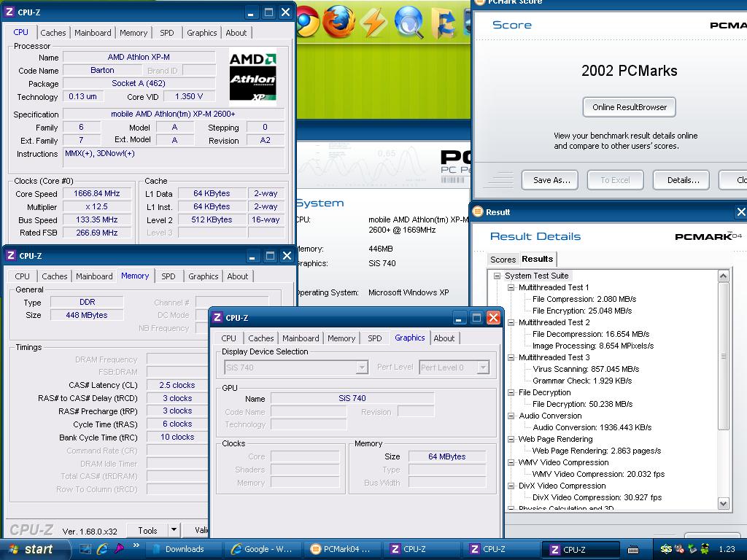This screenshot has width=747, height=560.
Task: Open the SiS 740 display device dropdown
Action: 362,367
